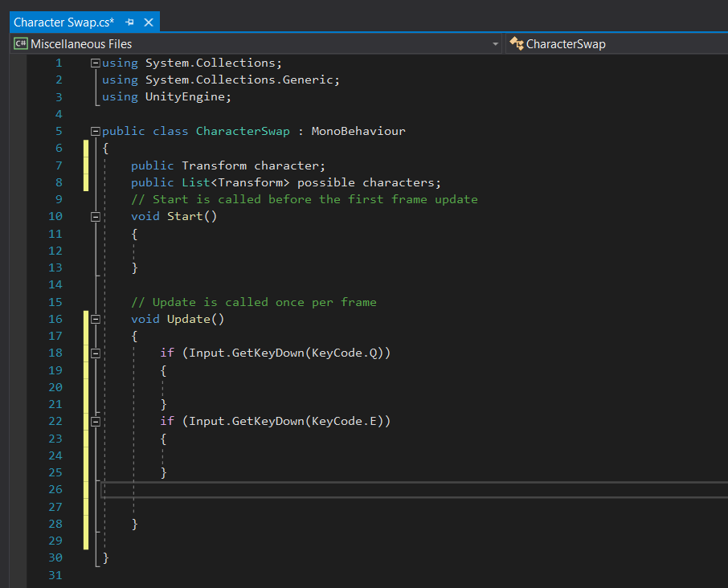Collapse the CharacterSwap class block
The height and width of the screenshot is (588, 728).
95,132
